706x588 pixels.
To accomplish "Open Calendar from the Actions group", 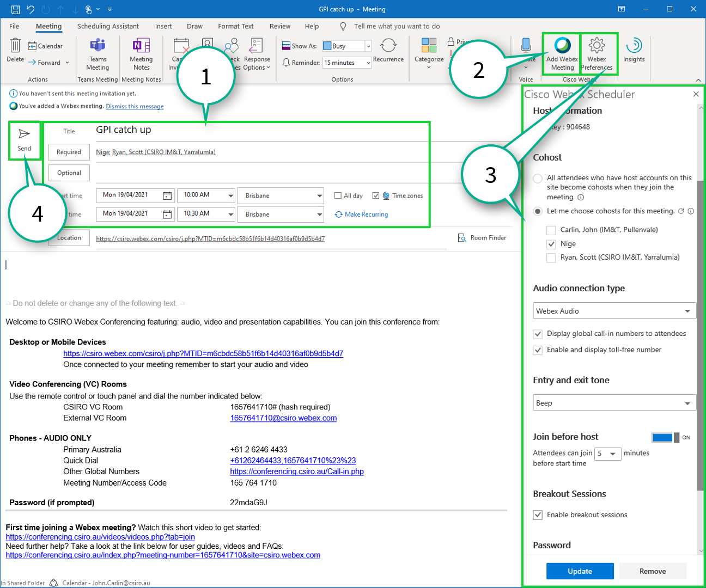I will (45, 46).
